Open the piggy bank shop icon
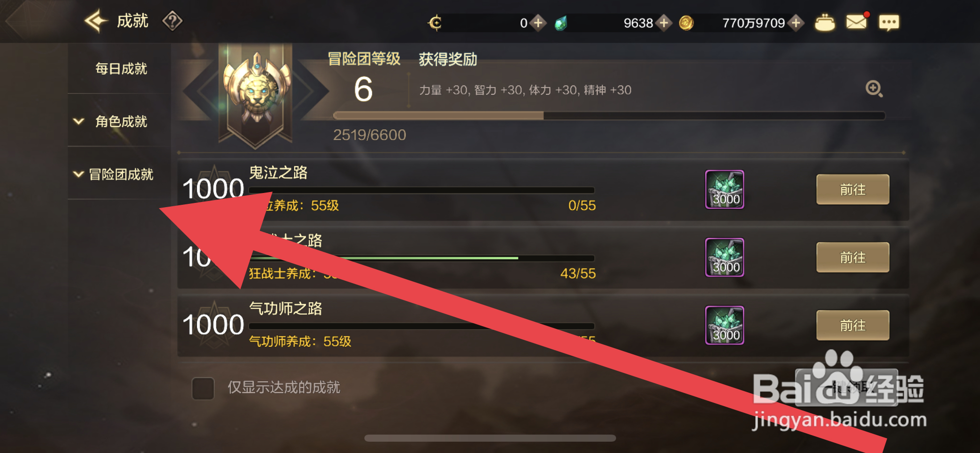Viewport: 980px width, 453px height. click(824, 23)
